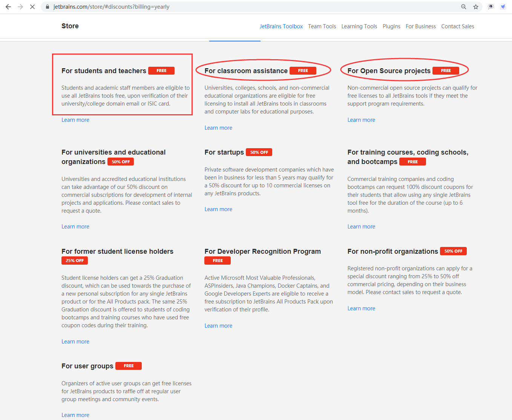Click the 50% OFF badge next to startups
Viewport: 512px width, 420px height.
pos(259,152)
